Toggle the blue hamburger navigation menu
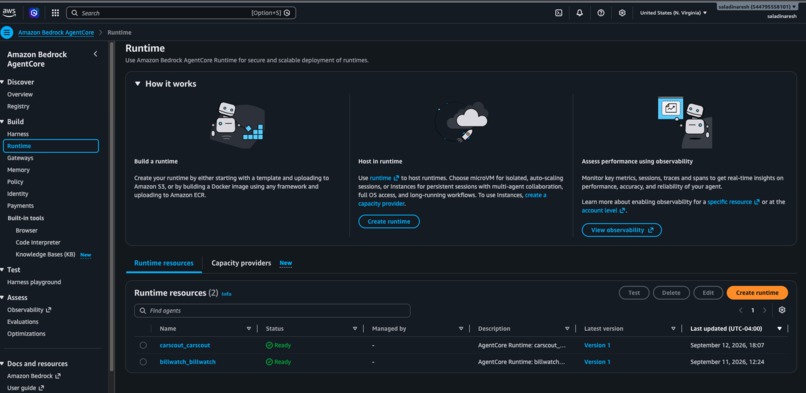 tap(7, 32)
